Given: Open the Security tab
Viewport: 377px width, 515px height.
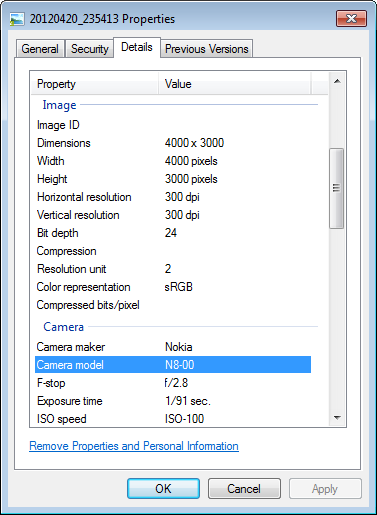Looking at the screenshot, I should [89, 49].
